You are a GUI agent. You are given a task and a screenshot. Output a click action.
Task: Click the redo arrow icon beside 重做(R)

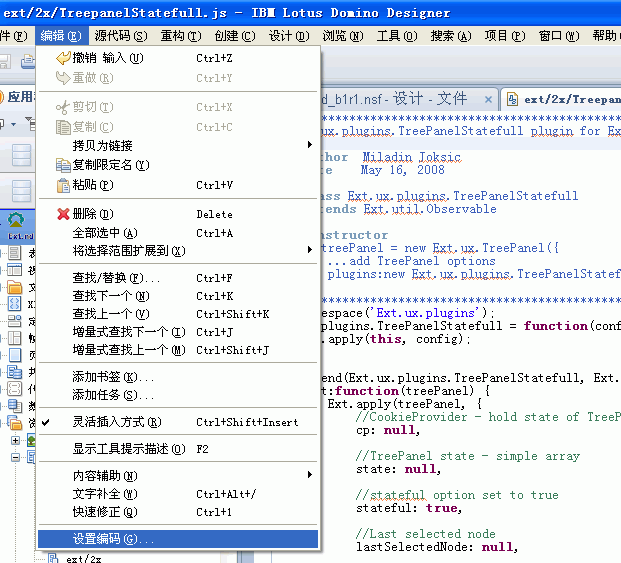tap(63, 78)
